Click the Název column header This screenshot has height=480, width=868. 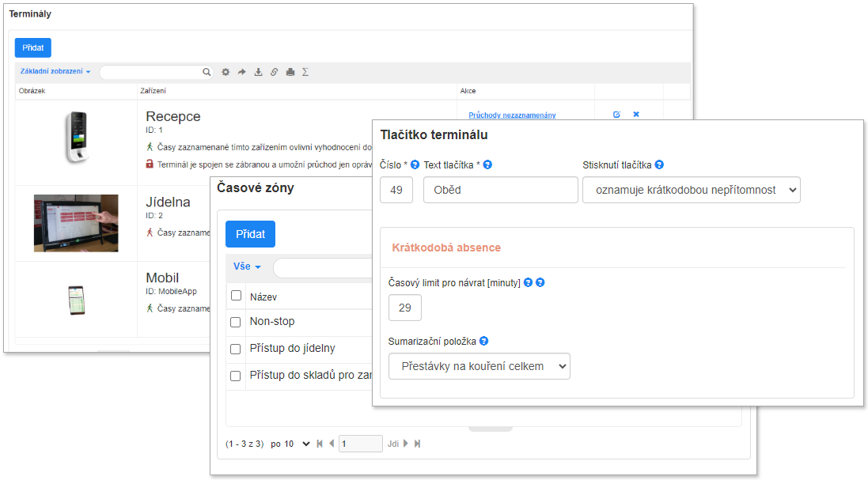point(263,297)
